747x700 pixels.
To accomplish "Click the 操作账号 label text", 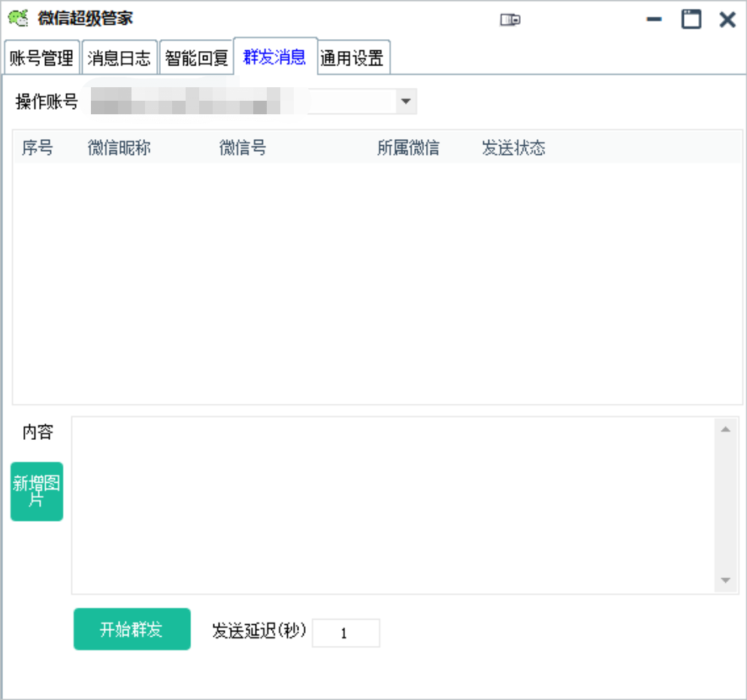I will click(47, 102).
